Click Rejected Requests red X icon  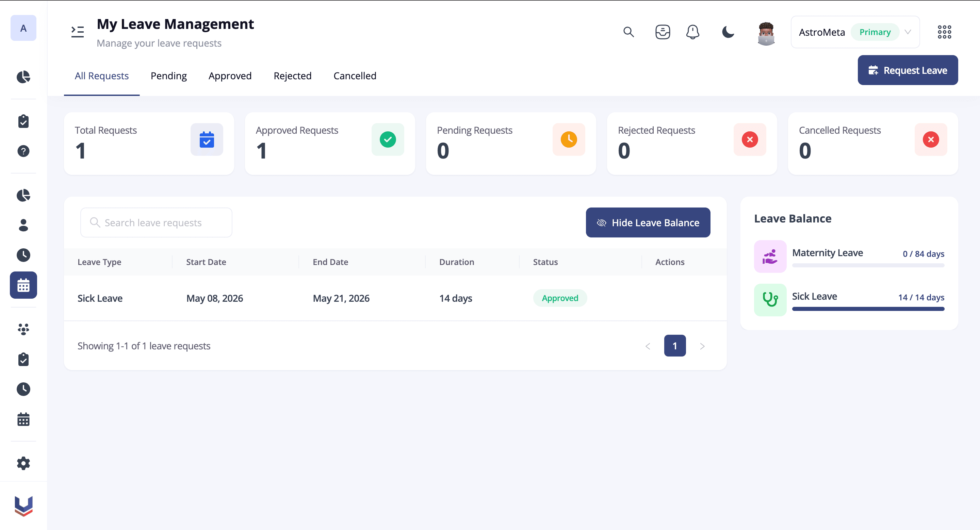point(749,139)
